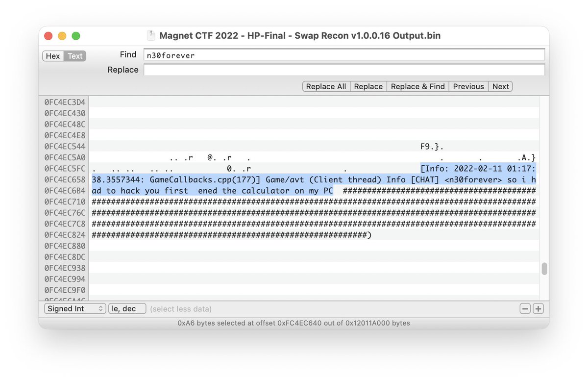
Task: Click the Find input field
Action: pyautogui.click(x=344, y=55)
